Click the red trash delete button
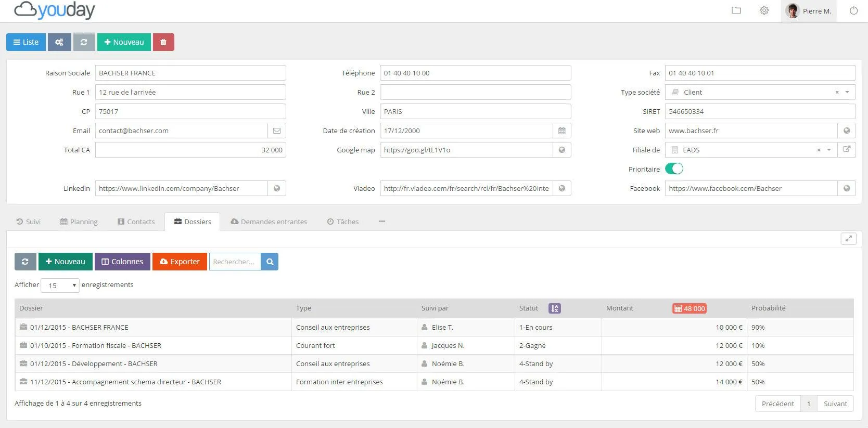Screen dimensions: 868x428 [163, 42]
